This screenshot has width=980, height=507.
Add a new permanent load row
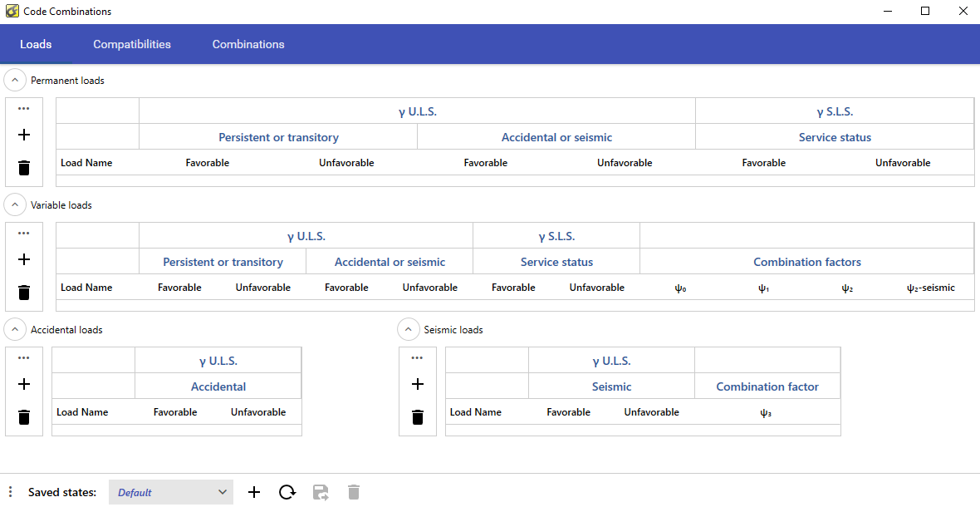click(24, 135)
